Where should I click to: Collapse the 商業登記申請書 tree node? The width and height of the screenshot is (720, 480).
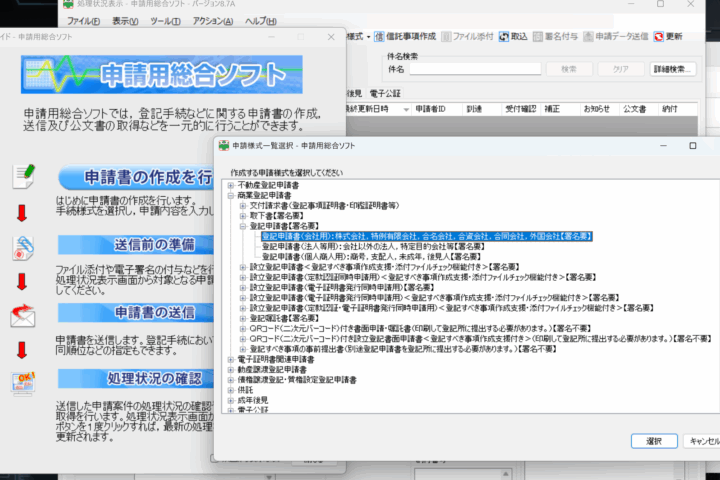tap(231, 195)
